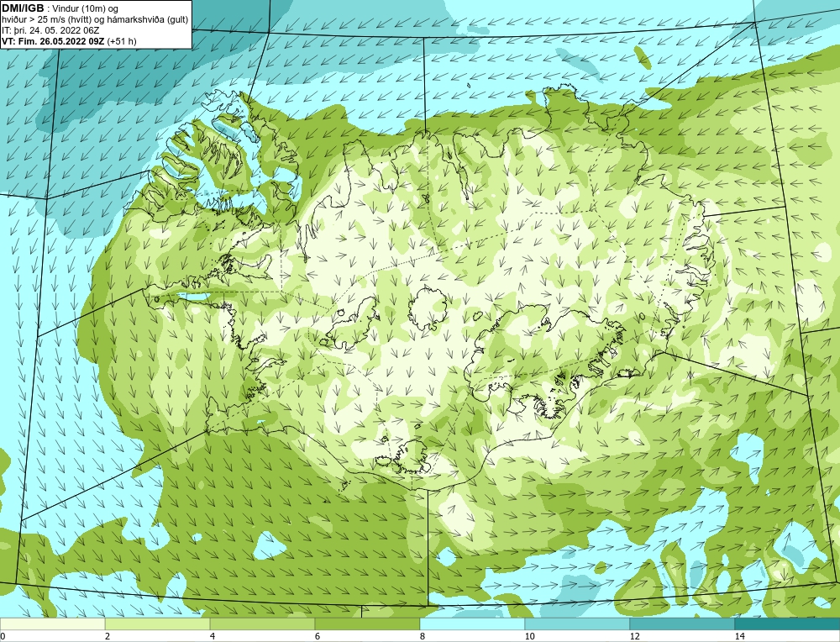
Task: Click the 6–8 m/s legend color segment
Action: point(368,624)
